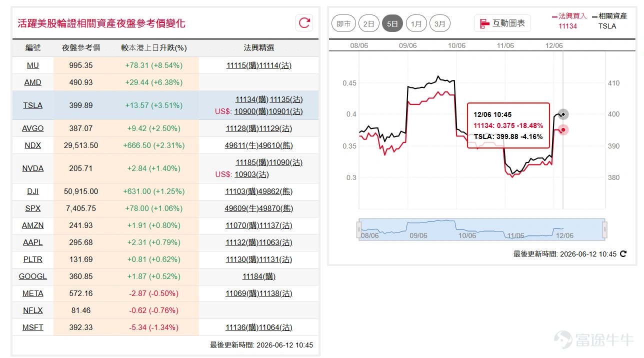Image resolution: width=644 pixels, height=358 pixels.
Task: Click the chart navigator mini overview
Action: [x=481, y=229]
